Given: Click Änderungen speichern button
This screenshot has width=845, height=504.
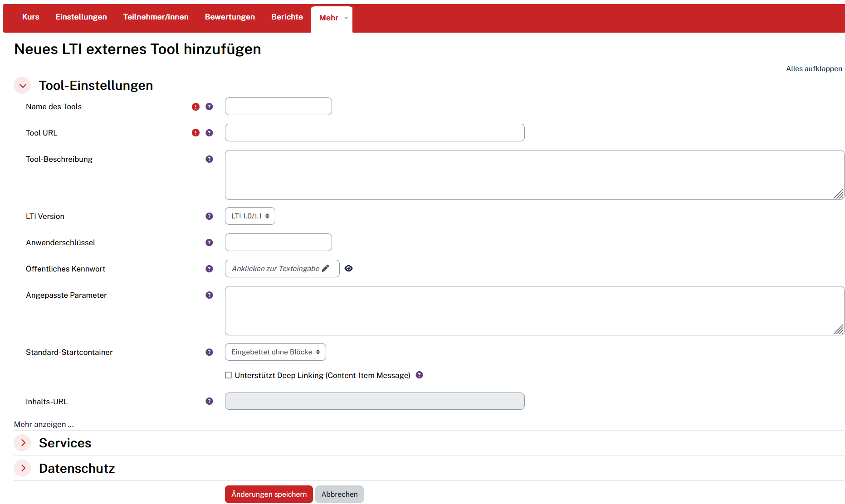Looking at the screenshot, I should 269,494.
